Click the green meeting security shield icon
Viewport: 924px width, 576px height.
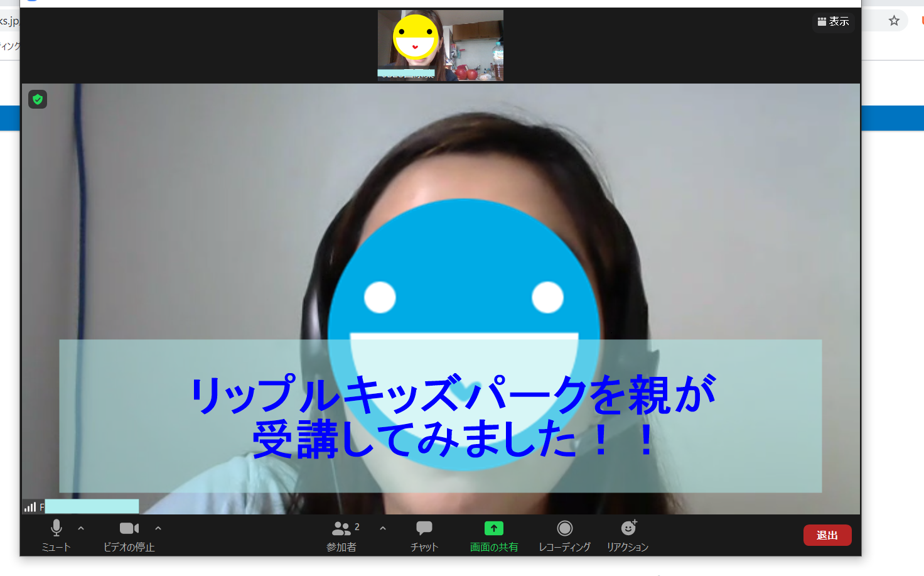[x=38, y=99]
